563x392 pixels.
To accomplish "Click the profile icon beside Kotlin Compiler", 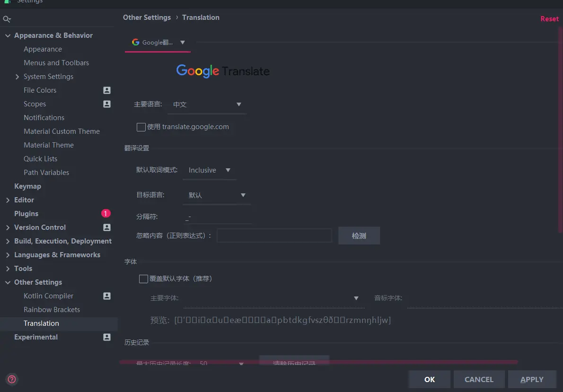I will point(107,296).
